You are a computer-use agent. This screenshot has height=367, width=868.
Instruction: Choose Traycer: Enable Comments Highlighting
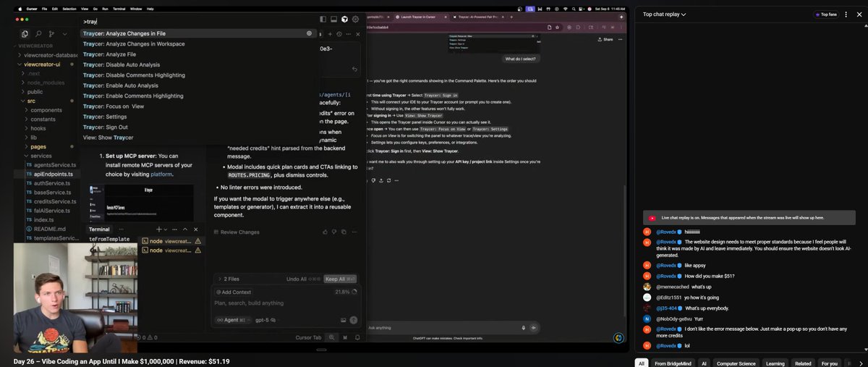[198, 96]
